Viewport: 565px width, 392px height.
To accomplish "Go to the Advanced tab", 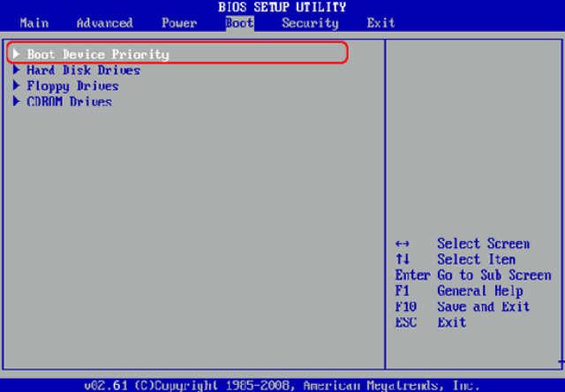I will (x=104, y=23).
